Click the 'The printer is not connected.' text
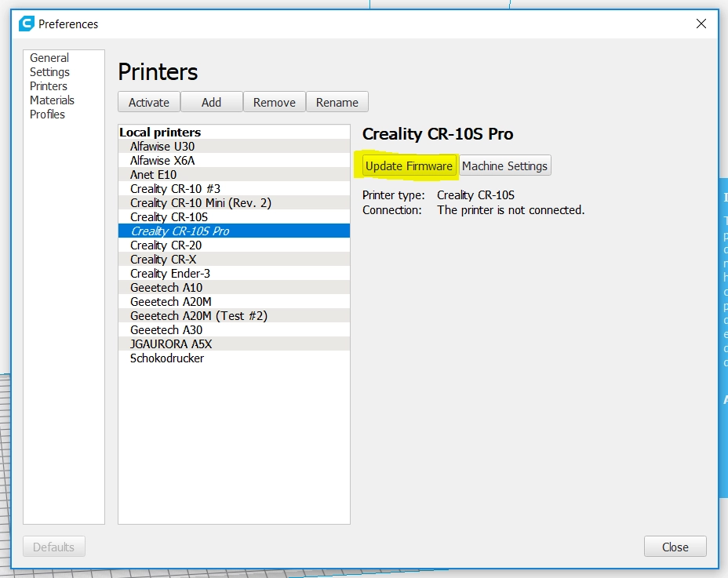This screenshot has width=728, height=578. [x=511, y=210]
